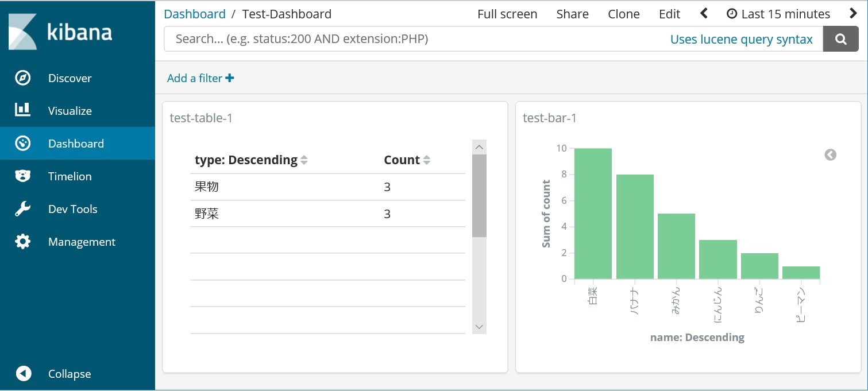Image resolution: width=868 pixels, height=391 pixels.
Task: Expand the legend on the test-bar-1 chart
Action: click(830, 154)
